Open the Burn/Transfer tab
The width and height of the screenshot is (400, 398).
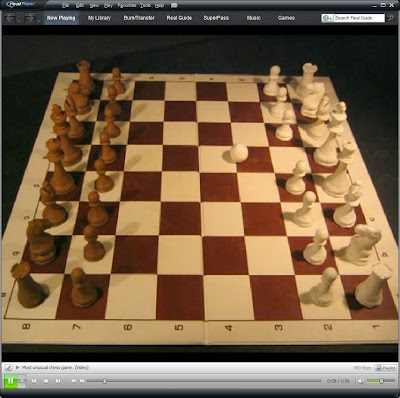tap(139, 18)
